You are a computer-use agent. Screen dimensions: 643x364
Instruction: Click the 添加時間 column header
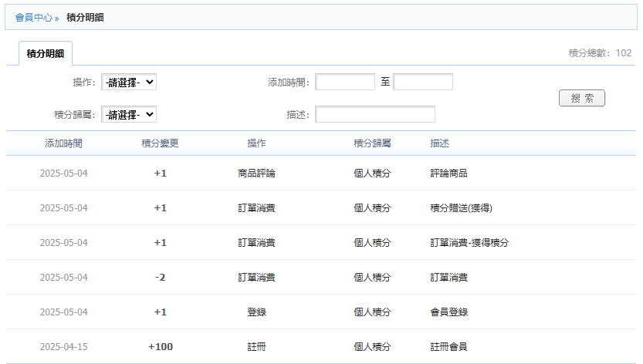click(x=63, y=143)
